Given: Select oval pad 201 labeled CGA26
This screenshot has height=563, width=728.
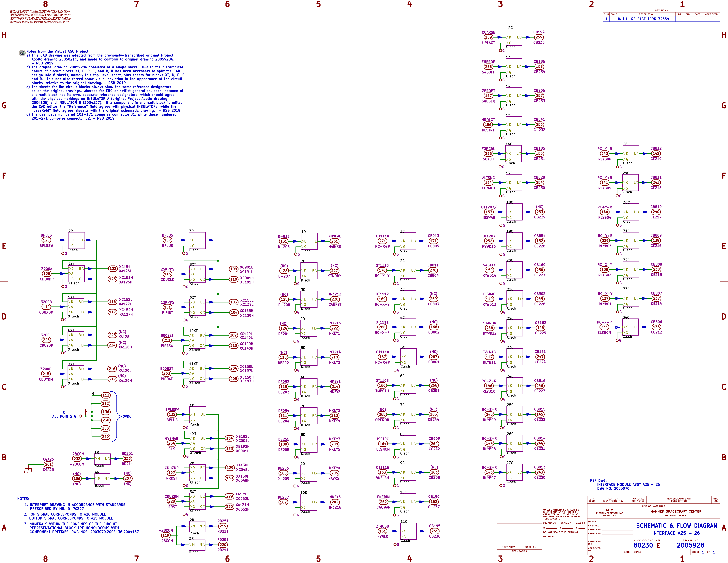Looking at the screenshot, I should coord(48,464).
